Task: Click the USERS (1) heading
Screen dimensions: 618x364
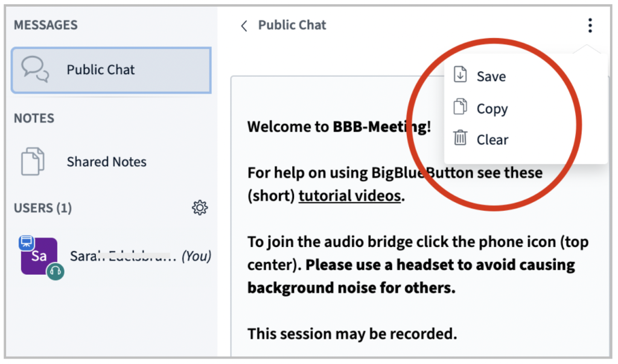Action: pyautogui.click(x=43, y=208)
